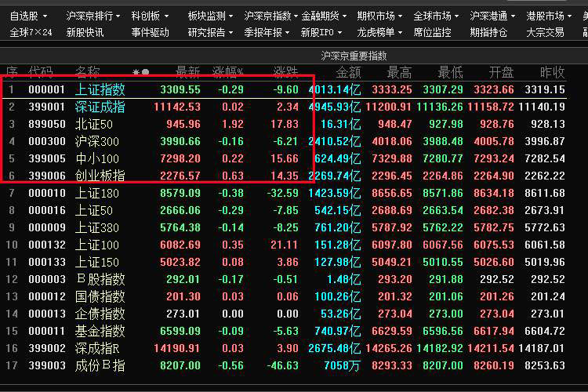Select the 创业板指 index name
The width and height of the screenshot is (588, 392).
100,176
